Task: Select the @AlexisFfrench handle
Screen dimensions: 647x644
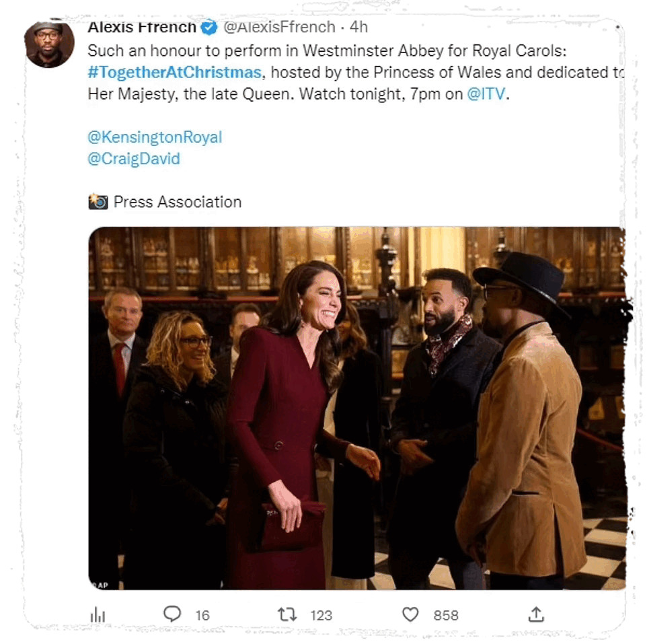Action: [279, 28]
